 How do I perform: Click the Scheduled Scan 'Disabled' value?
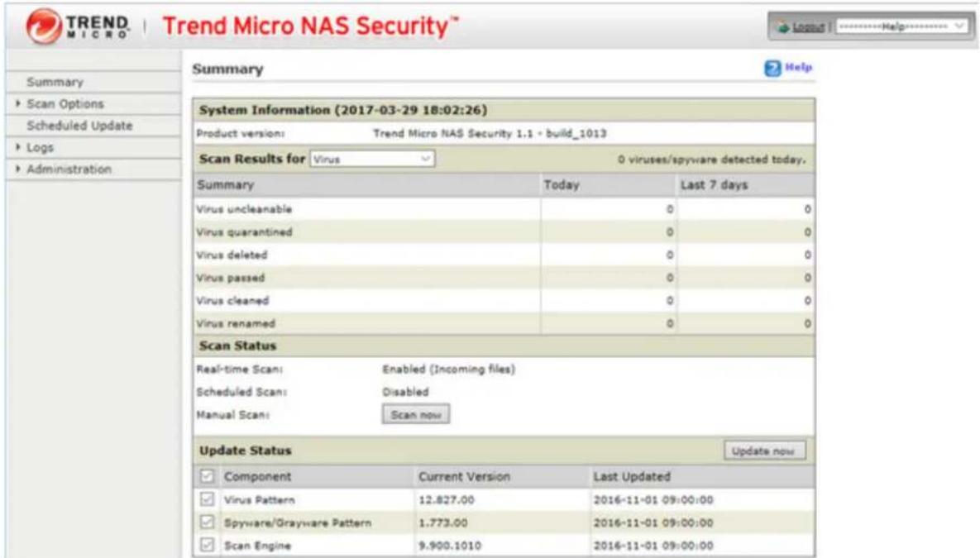pos(405,392)
